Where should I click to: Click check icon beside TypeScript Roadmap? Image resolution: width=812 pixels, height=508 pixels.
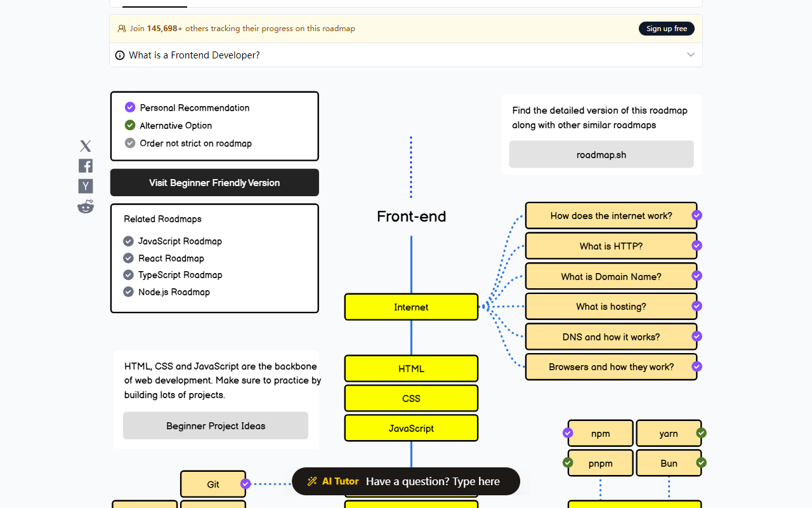[129, 275]
